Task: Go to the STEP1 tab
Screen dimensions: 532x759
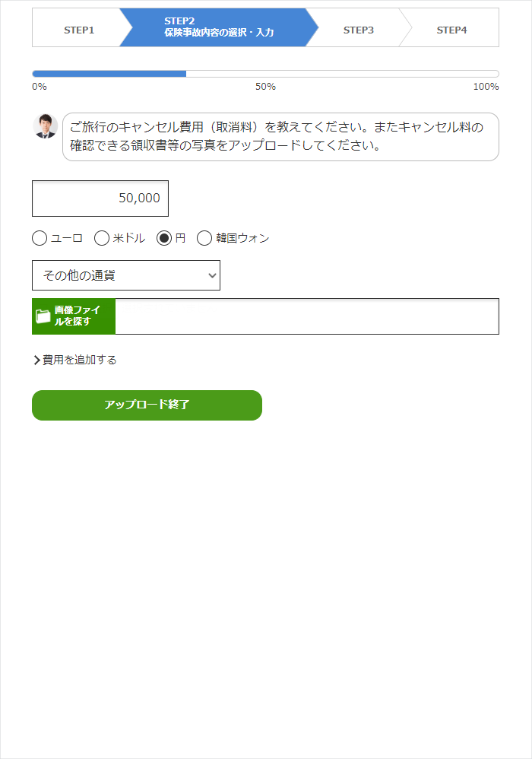Action: click(x=79, y=30)
